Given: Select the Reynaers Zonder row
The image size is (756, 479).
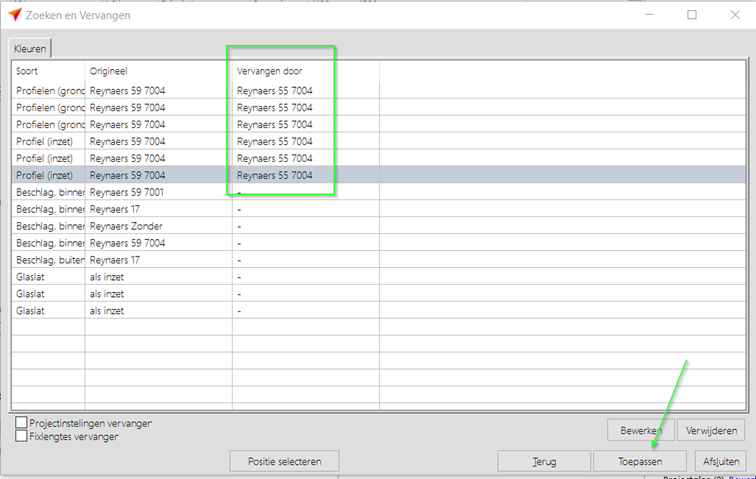Looking at the screenshot, I should (378, 226).
